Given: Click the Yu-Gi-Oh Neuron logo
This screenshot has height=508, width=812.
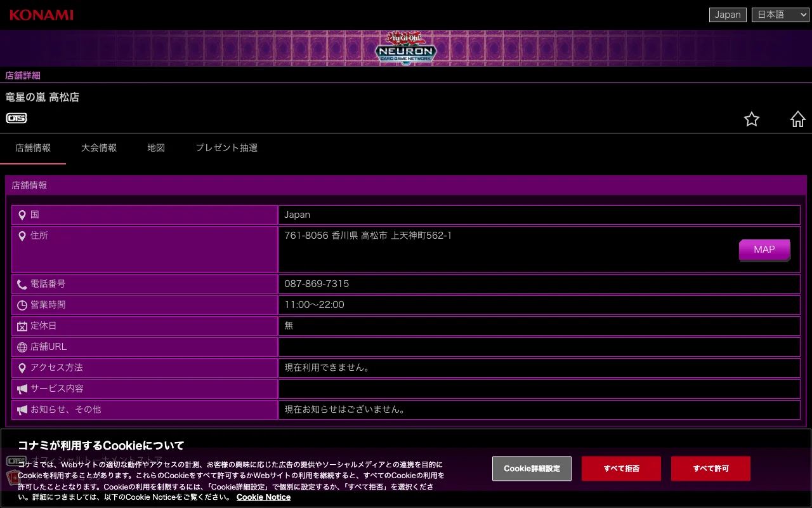Looking at the screenshot, I should pos(406,48).
